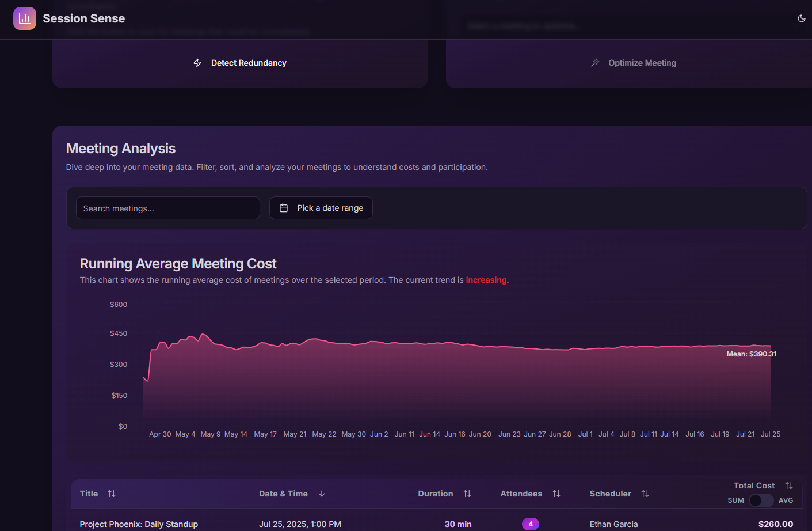Select 'Project Phoenix: Daily Standup' row title
The height and width of the screenshot is (531, 812).
tap(139, 524)
